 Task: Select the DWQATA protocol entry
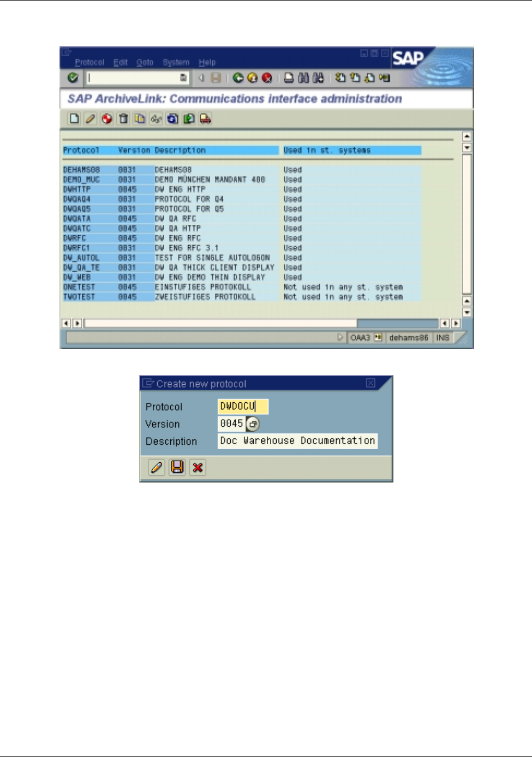[x=77, y=219]
